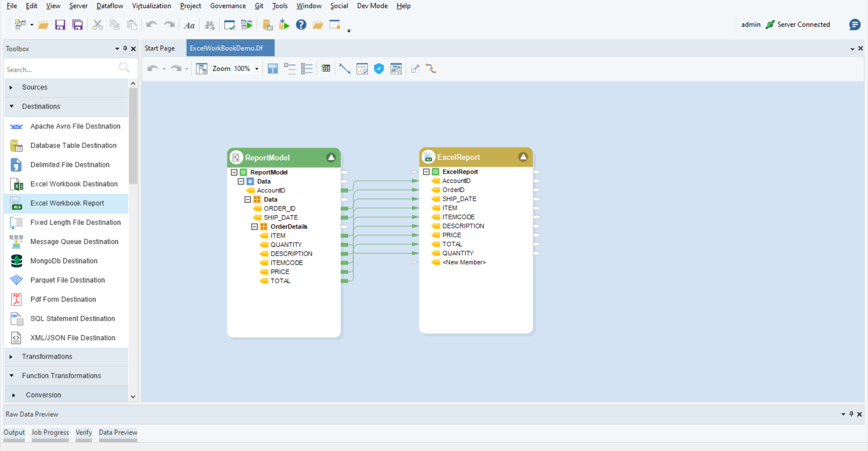Image resolution: width=868 pixels, height=451 pixels.
Task: Click the Aa font icon in toolbar
Action: pos(189,25)
